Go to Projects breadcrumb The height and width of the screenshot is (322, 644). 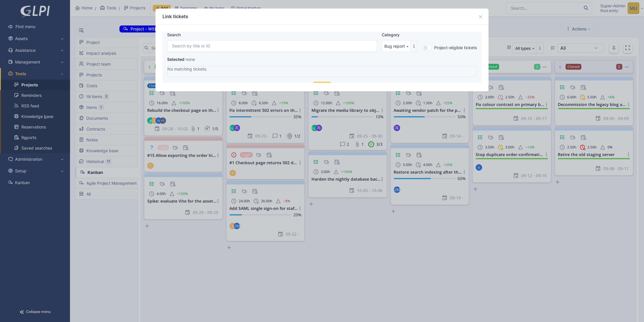point(135,8)
